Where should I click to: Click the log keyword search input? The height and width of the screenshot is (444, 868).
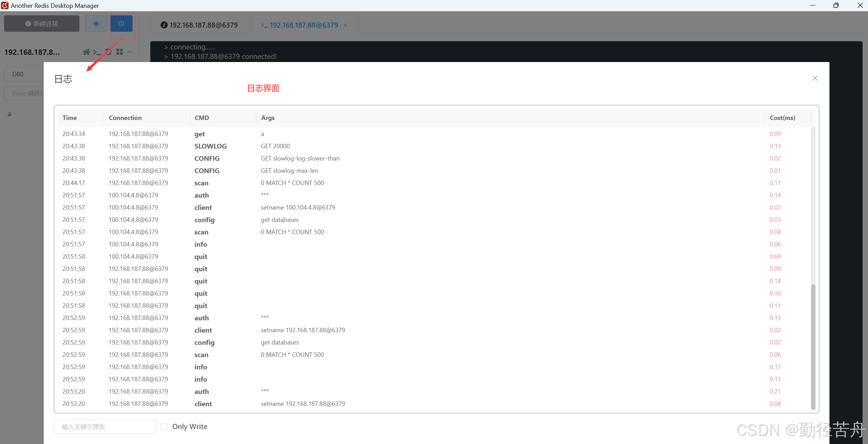pyautogui.click(x=105, y=427)
